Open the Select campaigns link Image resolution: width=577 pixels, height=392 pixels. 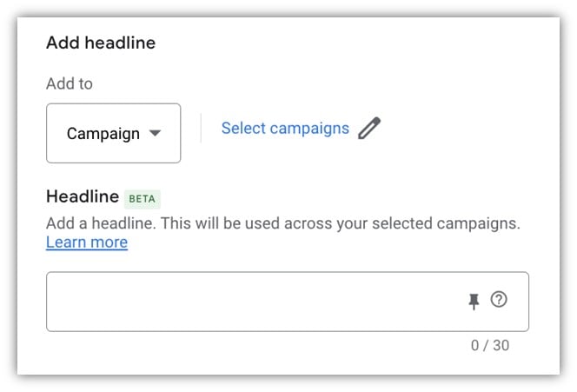[285, 129]
